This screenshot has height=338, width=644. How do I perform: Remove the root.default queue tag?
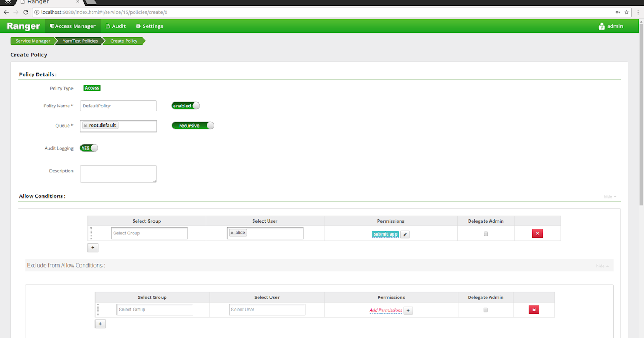tap(85, 125)
